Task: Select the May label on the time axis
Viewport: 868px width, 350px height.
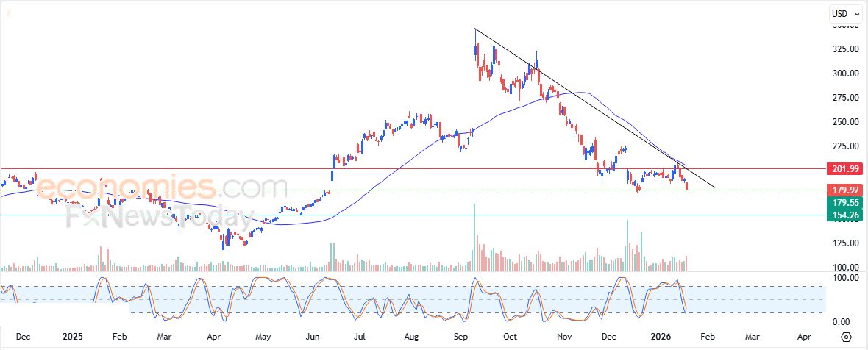Action: point(263,336)
